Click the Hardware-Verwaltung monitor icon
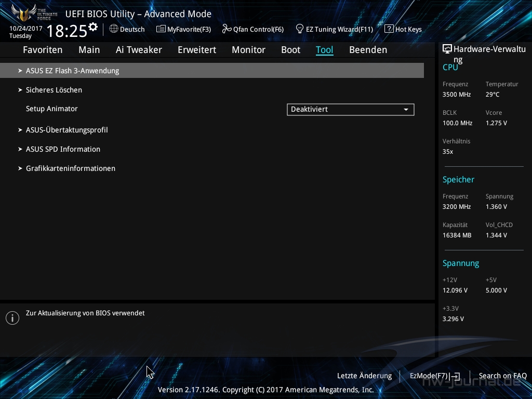The height and width of the screenshot is (399, 532). coord(447,49)
